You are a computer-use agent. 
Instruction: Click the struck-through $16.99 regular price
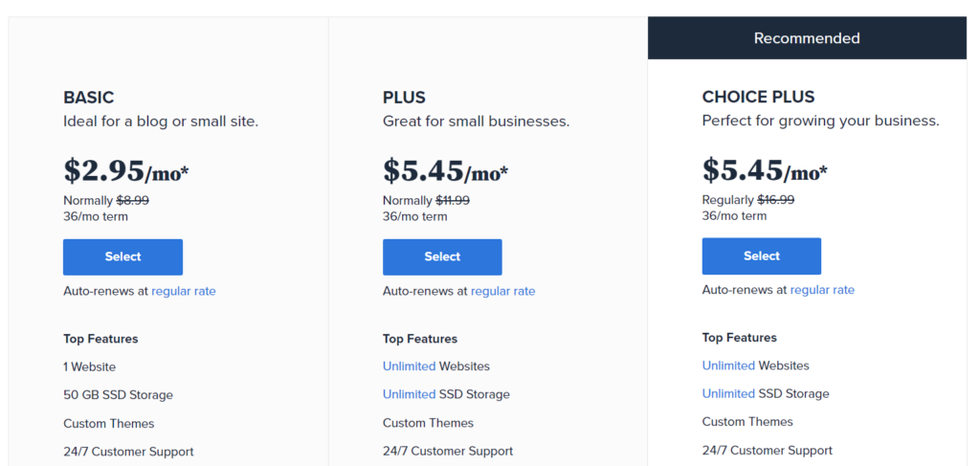pyautogui.click(x=775, y=200)
